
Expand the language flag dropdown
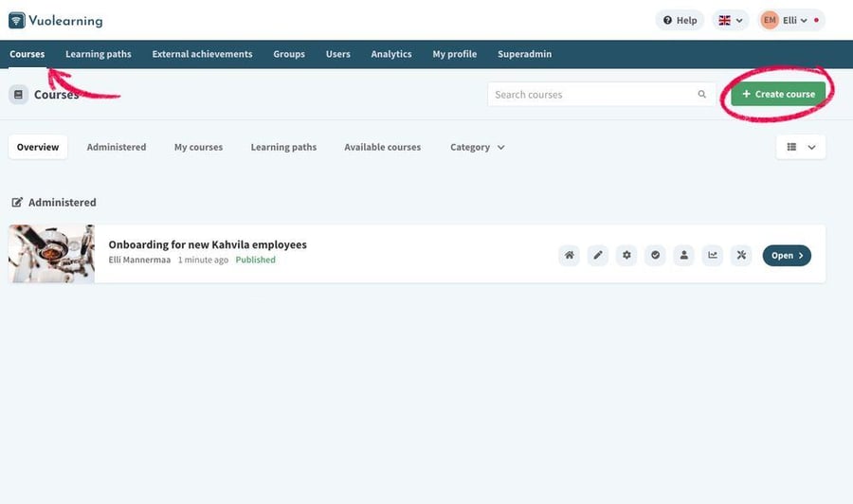[x=731, y=20]
